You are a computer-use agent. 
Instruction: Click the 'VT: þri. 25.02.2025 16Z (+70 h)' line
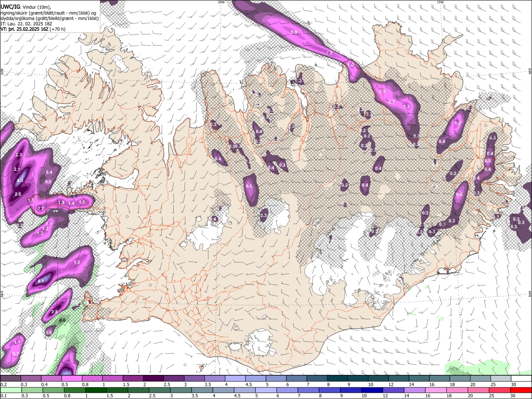[x=33, y=29]
